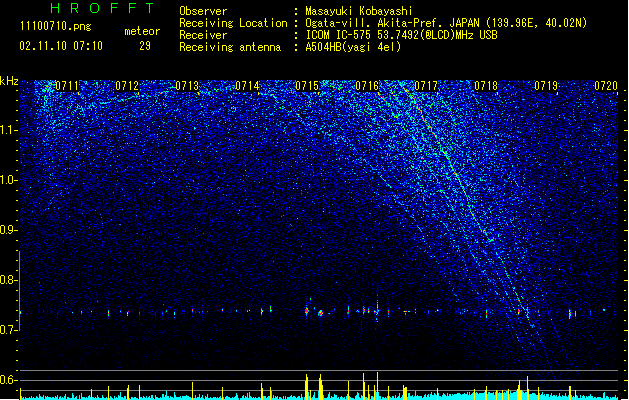This screenshot has height=400, width=629.
Task: Click the 0719 time marker
Action: point(546,86)
